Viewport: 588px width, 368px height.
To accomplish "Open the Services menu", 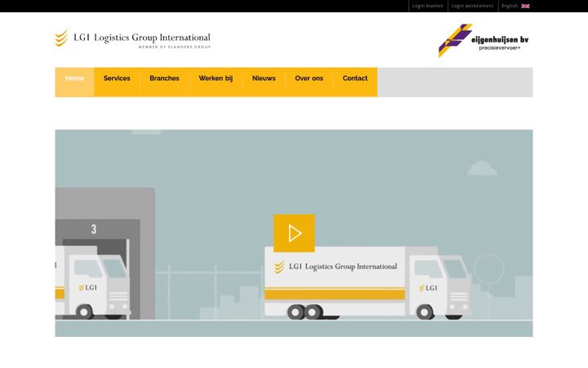I will tap(117, 82).
